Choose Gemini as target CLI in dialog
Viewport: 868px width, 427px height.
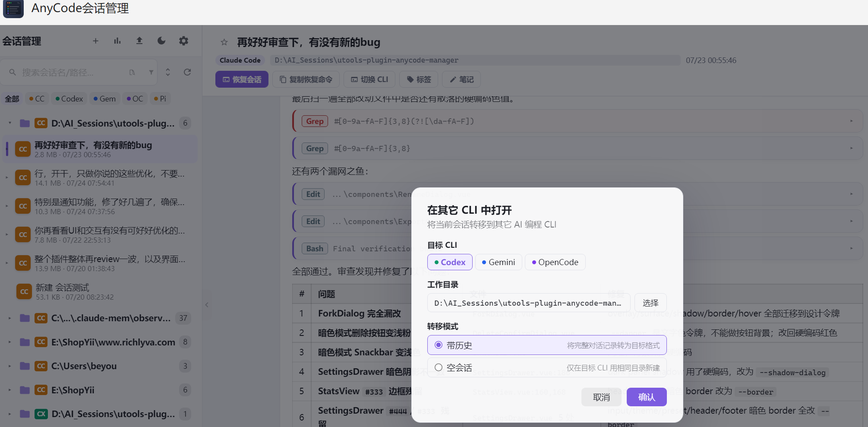[499, 262]
